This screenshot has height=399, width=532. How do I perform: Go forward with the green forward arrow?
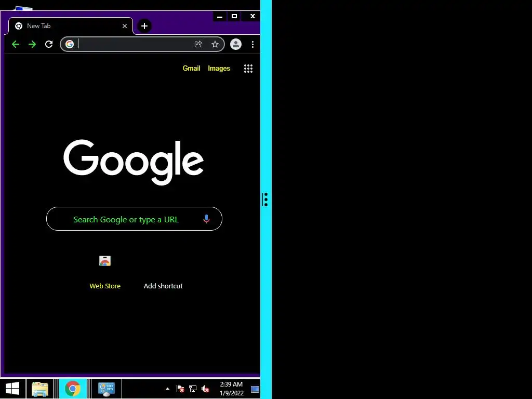tap(32, 44)
